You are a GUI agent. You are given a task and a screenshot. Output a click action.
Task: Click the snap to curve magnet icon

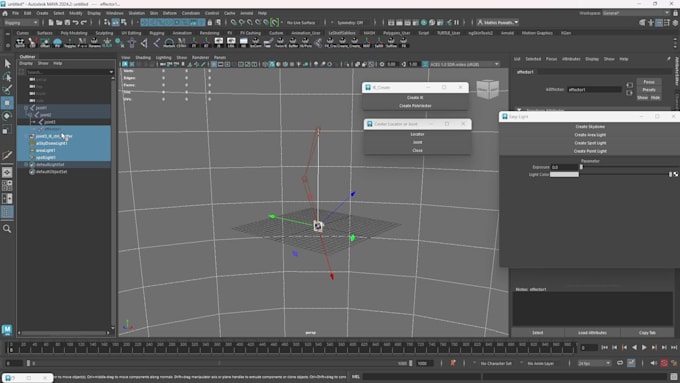tap(242, 23)
